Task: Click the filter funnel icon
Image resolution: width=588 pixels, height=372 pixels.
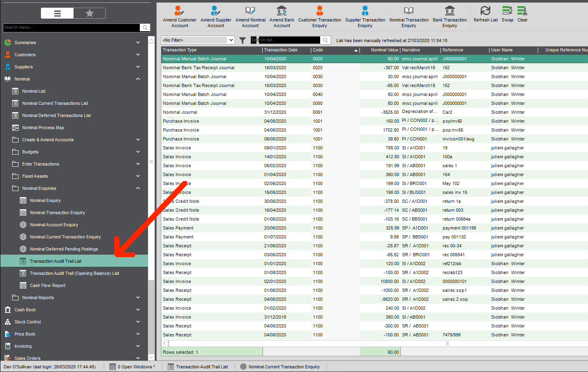Action: [242, 40]
